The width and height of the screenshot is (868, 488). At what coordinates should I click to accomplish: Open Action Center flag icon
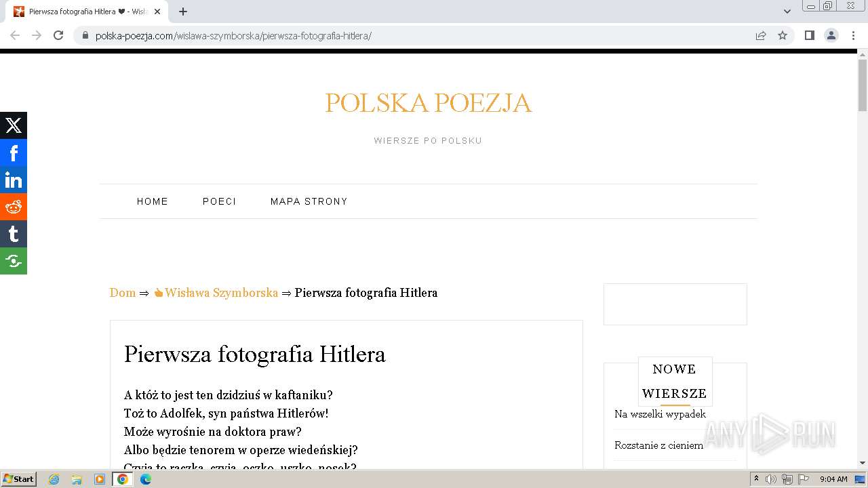point(804,479)
